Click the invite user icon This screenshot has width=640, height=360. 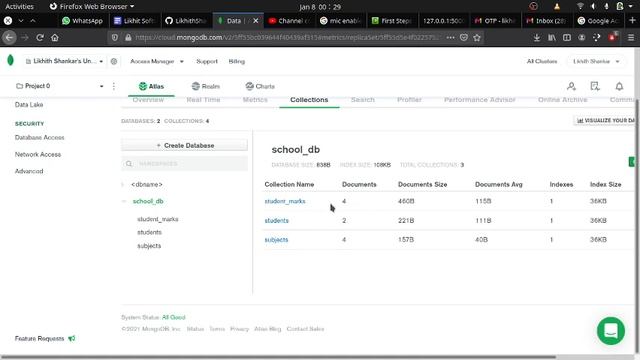click(571, 86)
